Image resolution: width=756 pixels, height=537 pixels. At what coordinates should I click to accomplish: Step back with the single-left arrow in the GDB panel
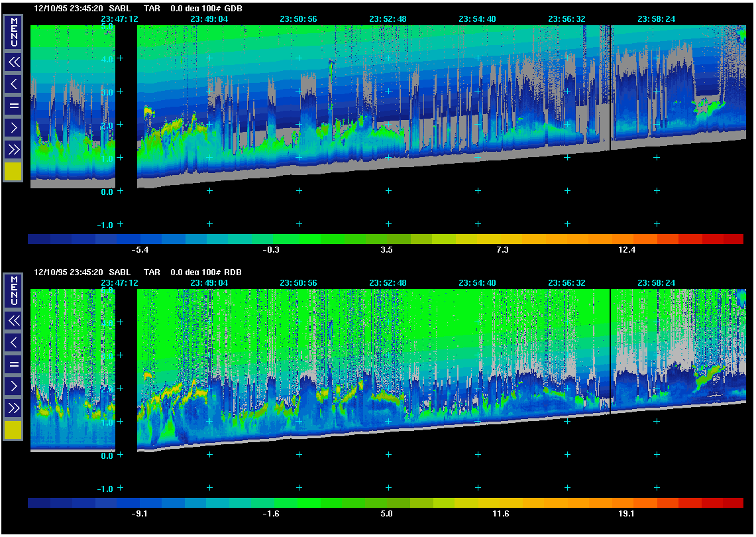point(13,84)
